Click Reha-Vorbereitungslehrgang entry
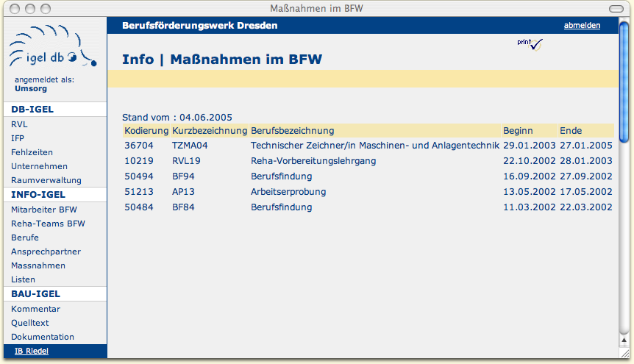This screenshot has height=364, width=634. [313, 161]
